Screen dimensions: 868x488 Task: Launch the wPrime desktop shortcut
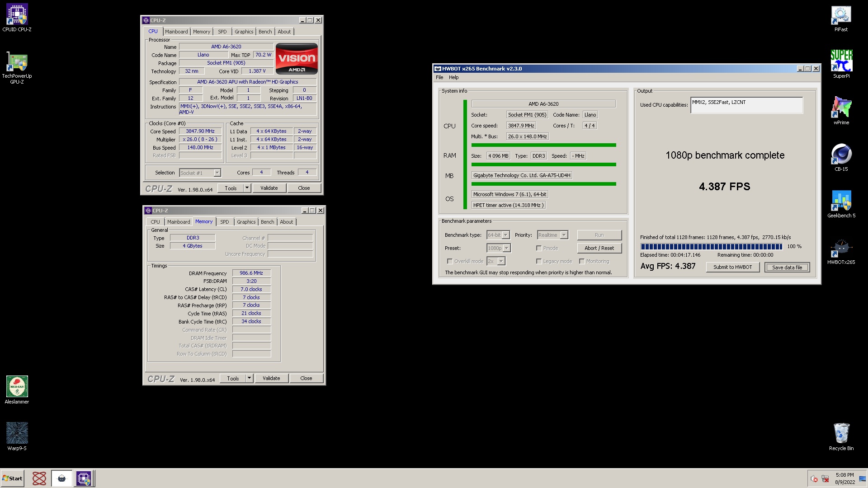point(841,111)
